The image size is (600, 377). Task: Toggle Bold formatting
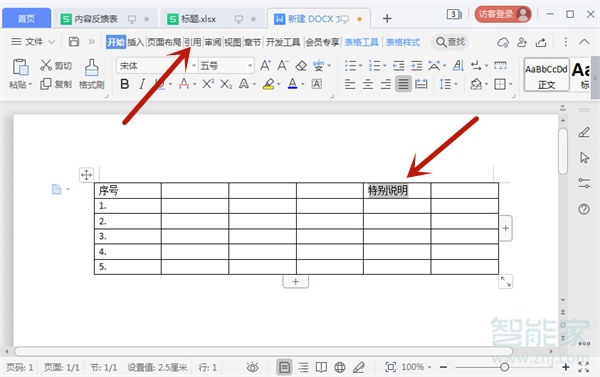coord(124,84)
